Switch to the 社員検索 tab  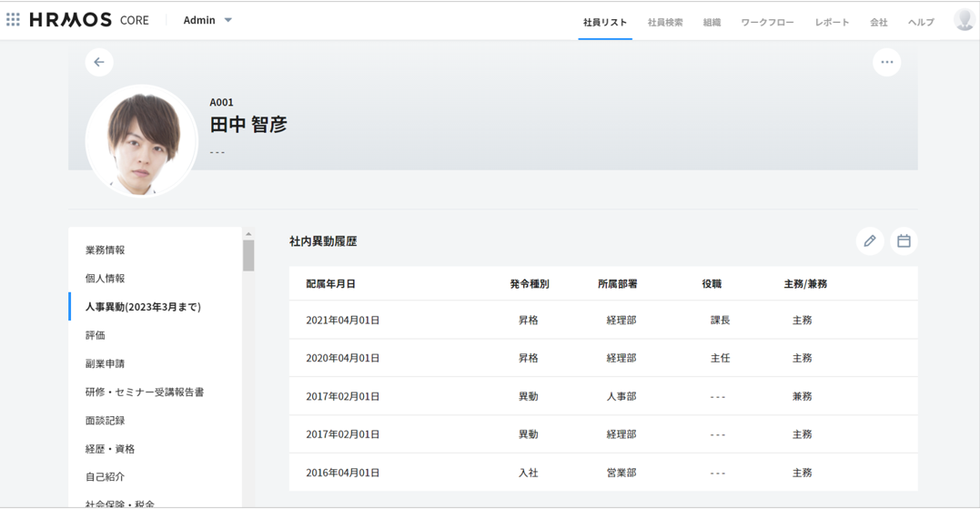pos(665,22)
